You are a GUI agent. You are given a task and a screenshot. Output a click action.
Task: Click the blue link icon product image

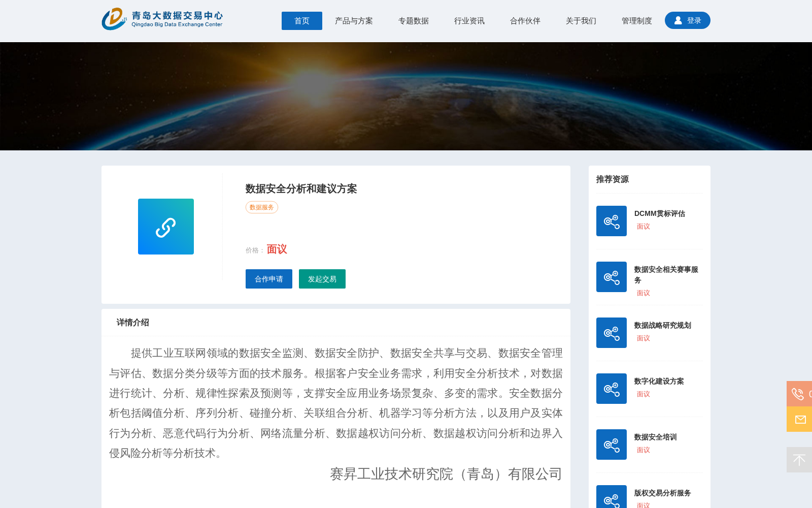click(x=166, y=227)
